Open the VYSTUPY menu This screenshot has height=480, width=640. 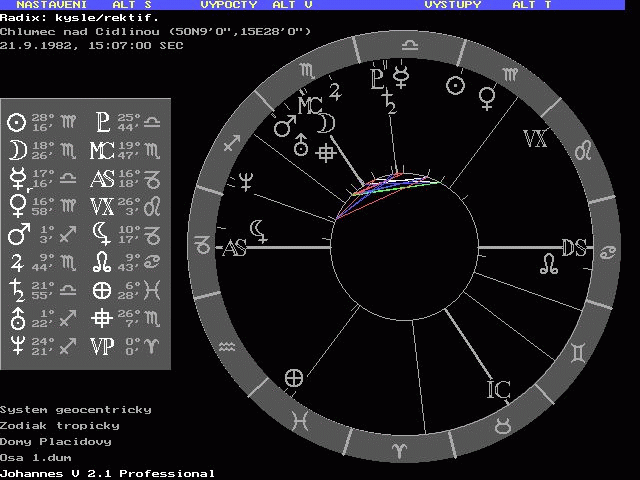(x=452, y=5)
